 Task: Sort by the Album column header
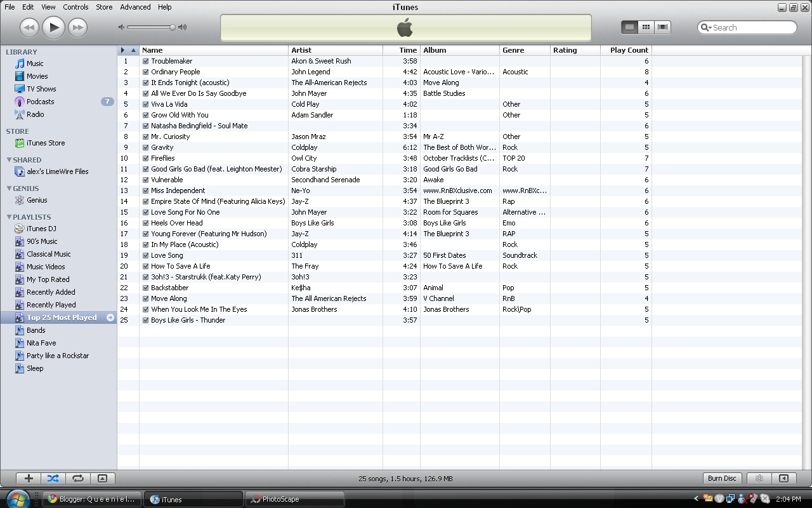coord(460,50)
